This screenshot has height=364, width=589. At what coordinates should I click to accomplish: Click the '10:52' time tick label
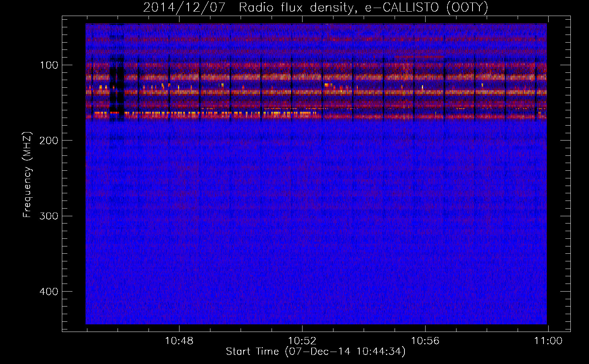(302, 341)
